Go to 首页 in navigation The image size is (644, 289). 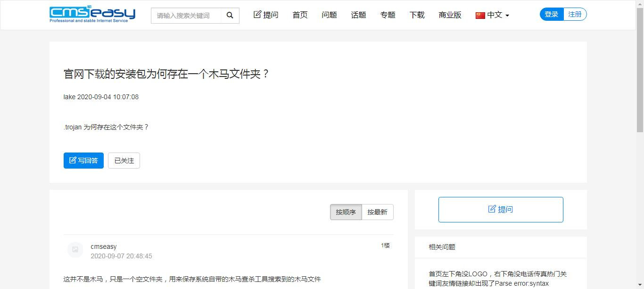point(300,15)
